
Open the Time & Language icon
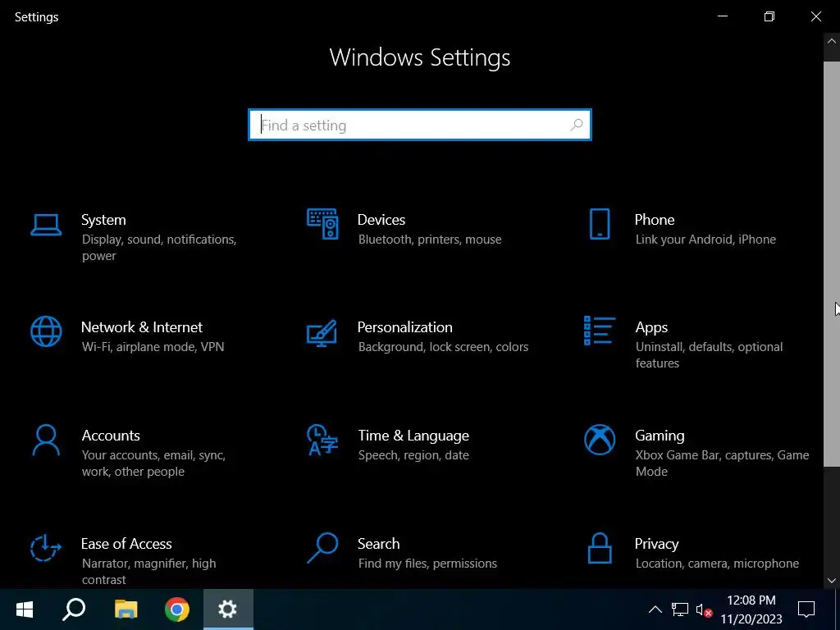tap(322, 440)
